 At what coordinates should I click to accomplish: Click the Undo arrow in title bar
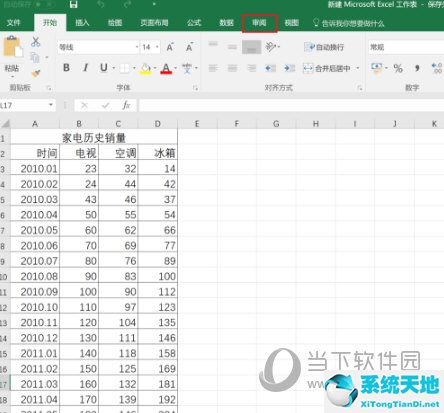pos(101,4)
